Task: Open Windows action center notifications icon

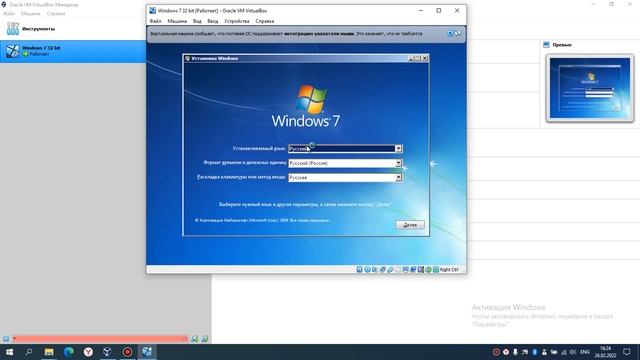Action: point(627,352)
